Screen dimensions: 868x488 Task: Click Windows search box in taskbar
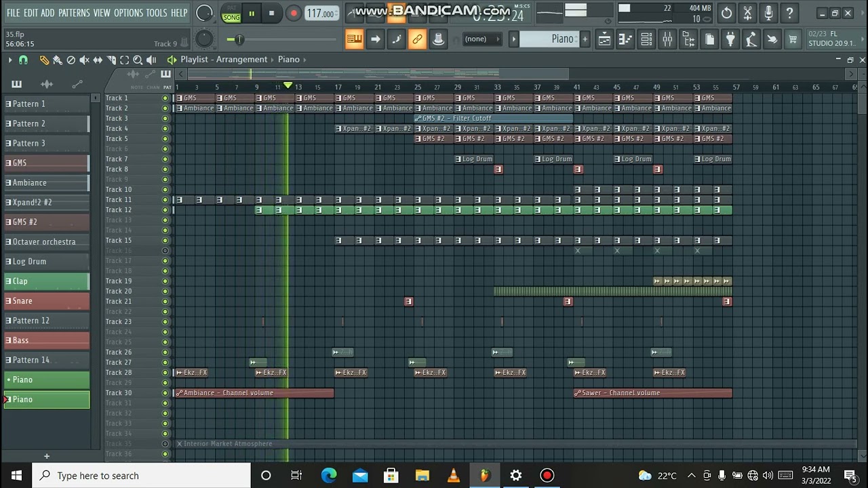pyautogui.click(x=142, y=476)
